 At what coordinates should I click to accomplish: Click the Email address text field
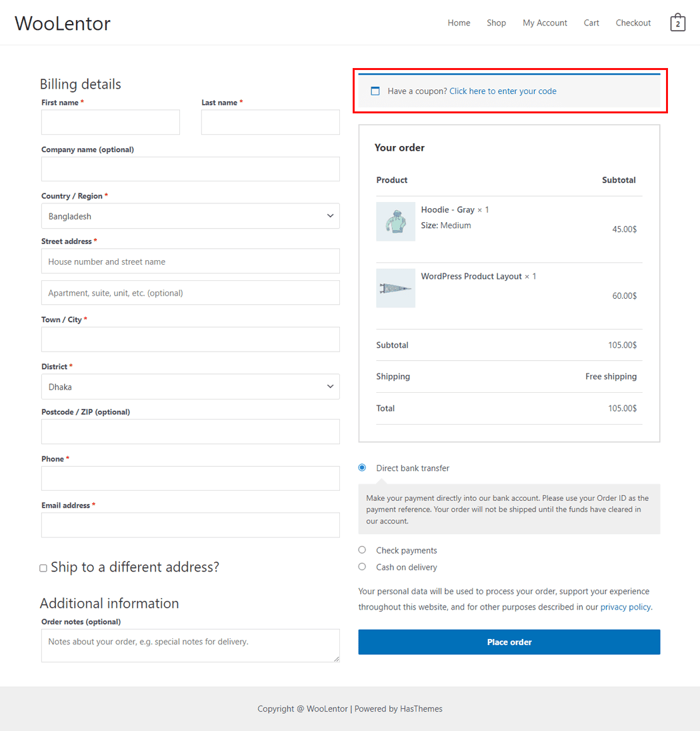(x=190, y=525)
